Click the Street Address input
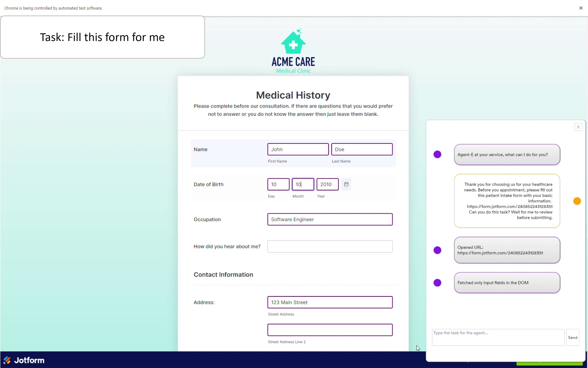Image resolution: width=588 pixels, height=368 pixels. pyautogui.click(x=330, y=302)
